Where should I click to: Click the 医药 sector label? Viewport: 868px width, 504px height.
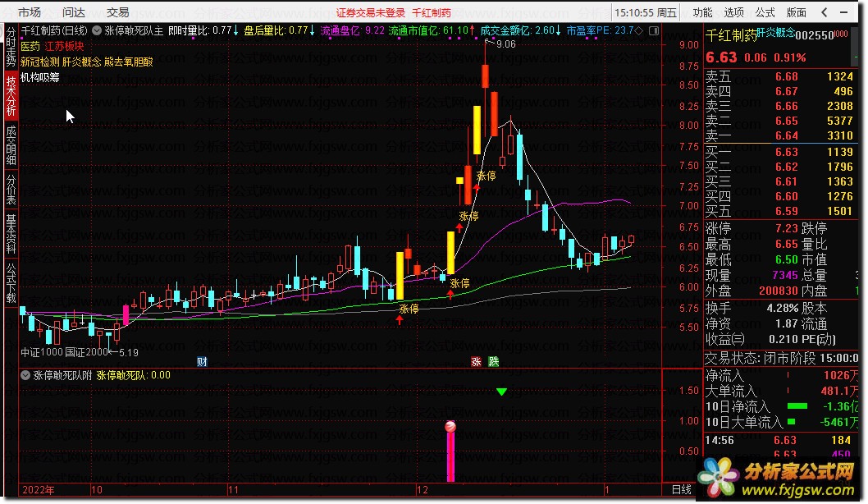click(x=30, y=47)
